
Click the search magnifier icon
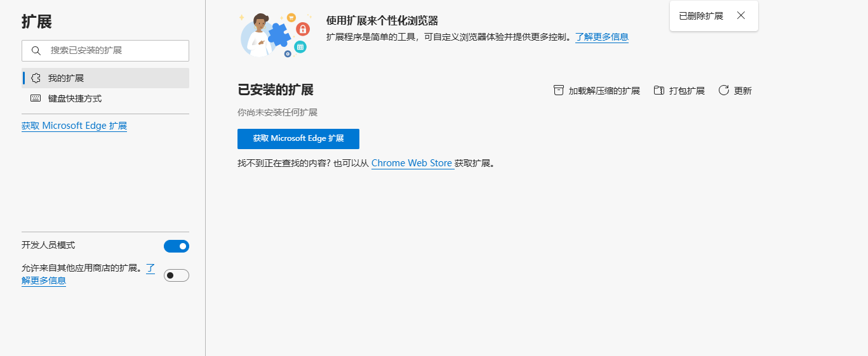coord(36,51)
